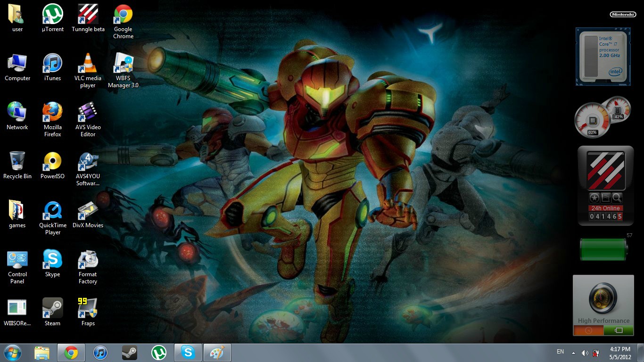
Task: Click the Intel Core i7 processor gadget
Action: 603,57
